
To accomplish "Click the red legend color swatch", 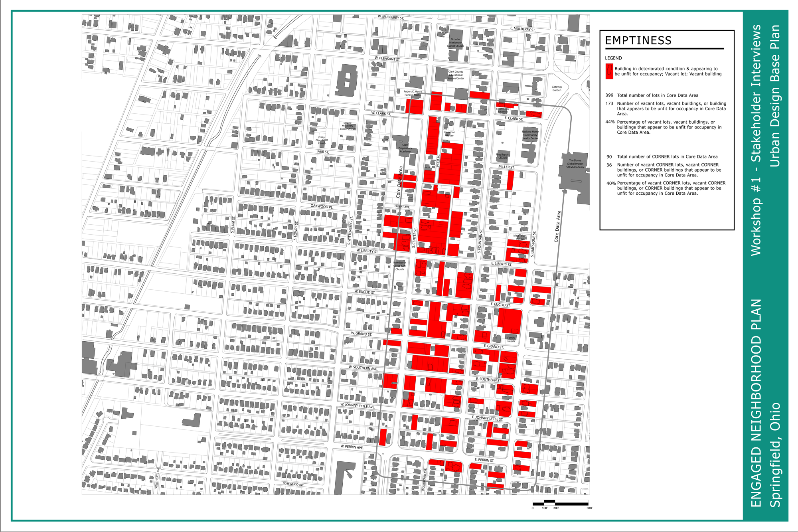I will 609,71.
